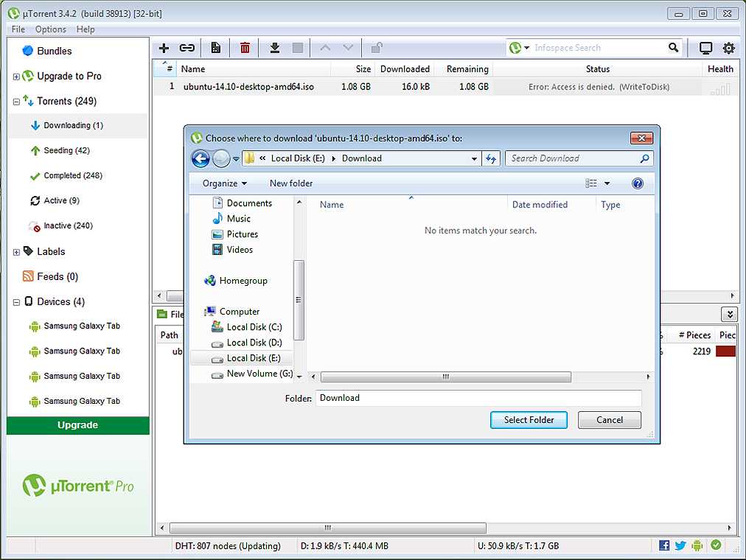Click the red Pieces bar for ubuntu file
746x560 pixels.
725,351
